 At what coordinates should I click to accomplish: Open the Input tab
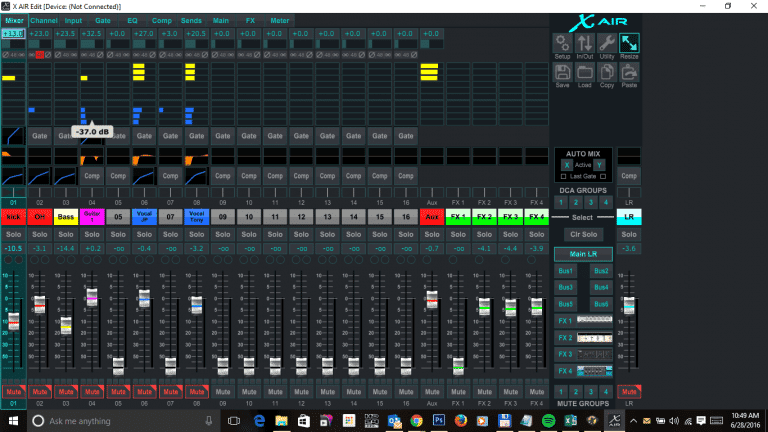tap(73, 21)
